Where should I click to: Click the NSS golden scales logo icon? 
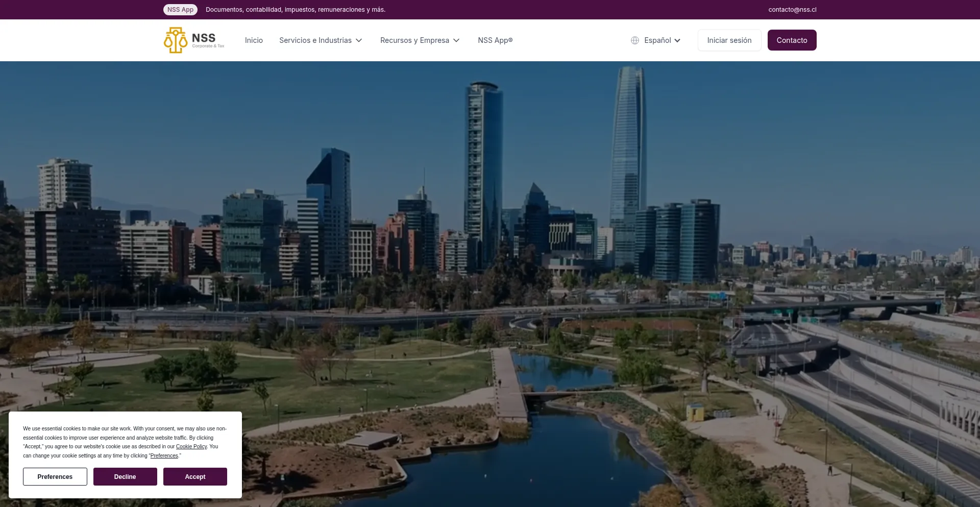[176, 40]
